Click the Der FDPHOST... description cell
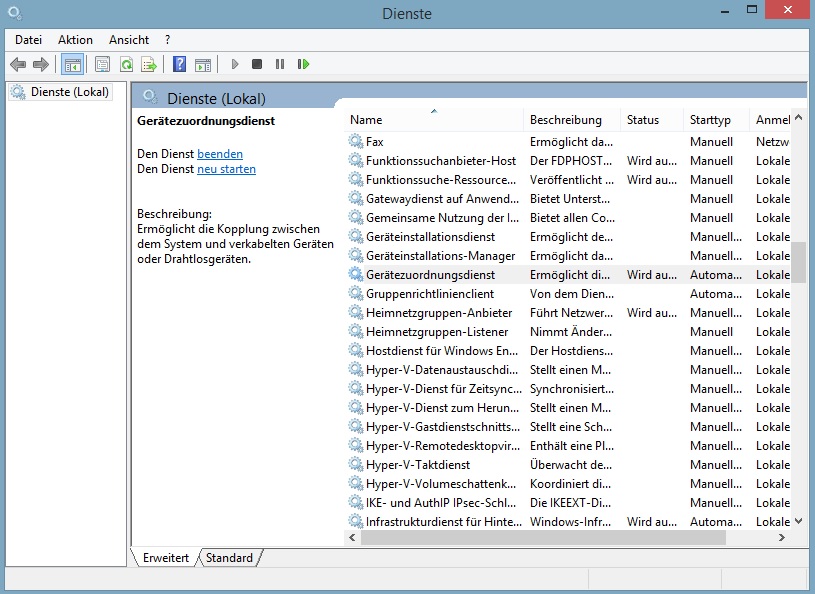Screen dimensions: 815x594 pos(571,161)
